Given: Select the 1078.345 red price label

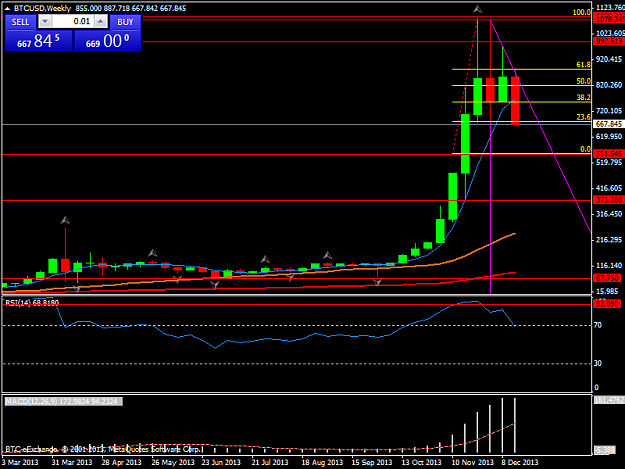Looking at the screenshot, I should [x=609, y=19].
